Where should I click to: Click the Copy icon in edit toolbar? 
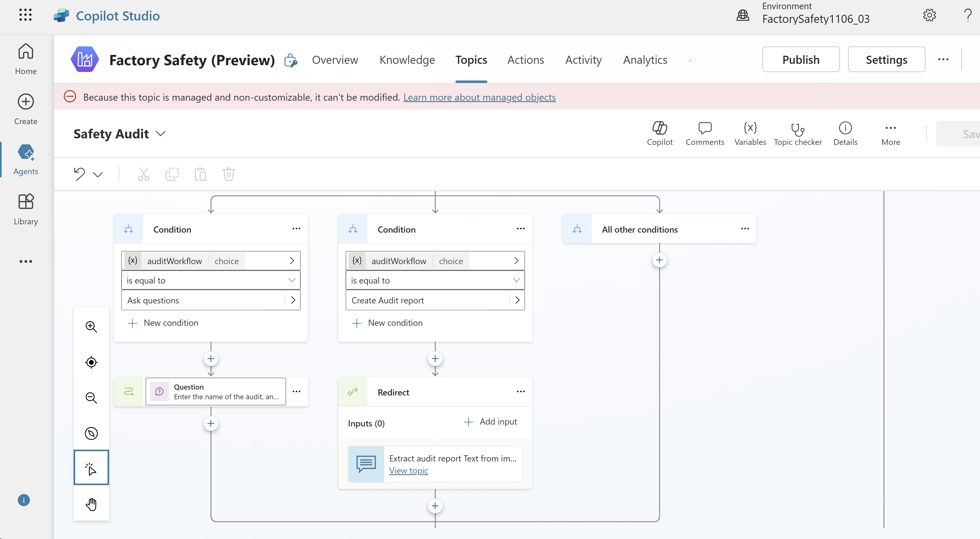point(172,174)
